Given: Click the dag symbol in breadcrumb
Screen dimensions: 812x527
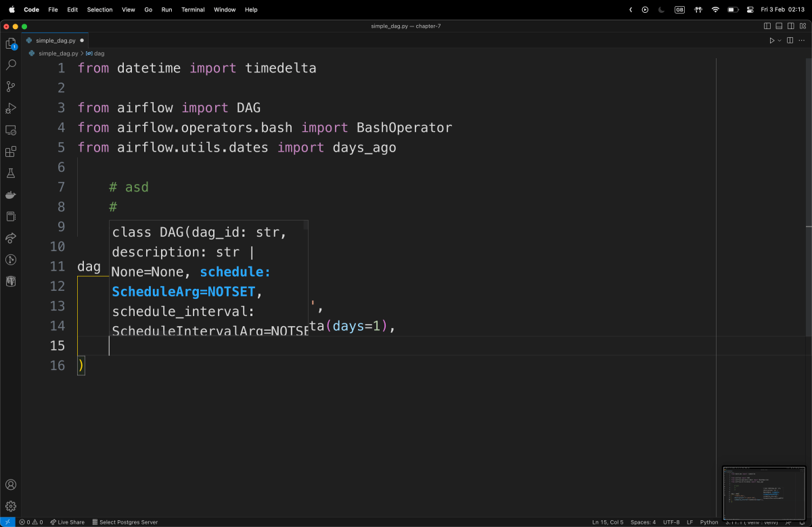Looking at the screenshot, I should pos(95,53).
